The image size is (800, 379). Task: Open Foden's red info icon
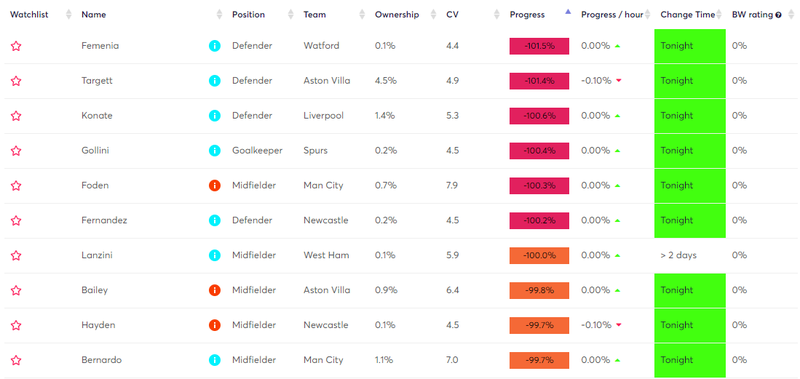tap(215, 186)
